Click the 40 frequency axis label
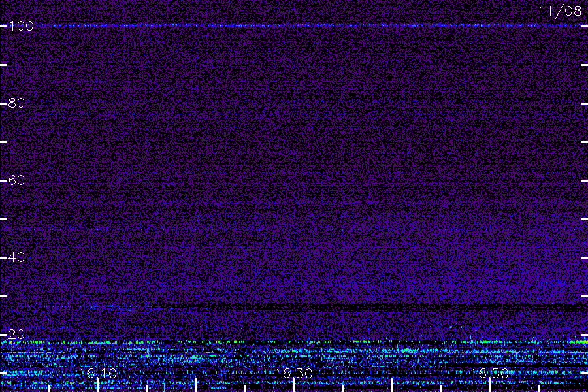The image size is (588, 392). click(16, 257)
